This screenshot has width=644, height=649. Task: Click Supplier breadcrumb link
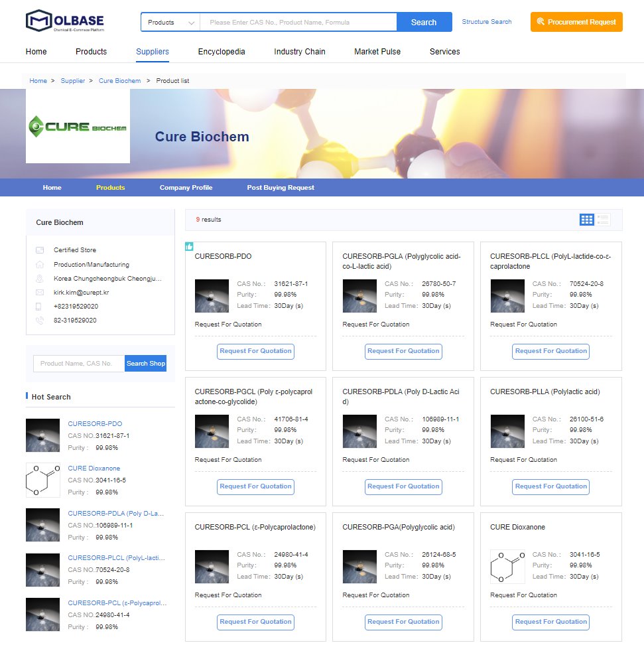(73, 81)
